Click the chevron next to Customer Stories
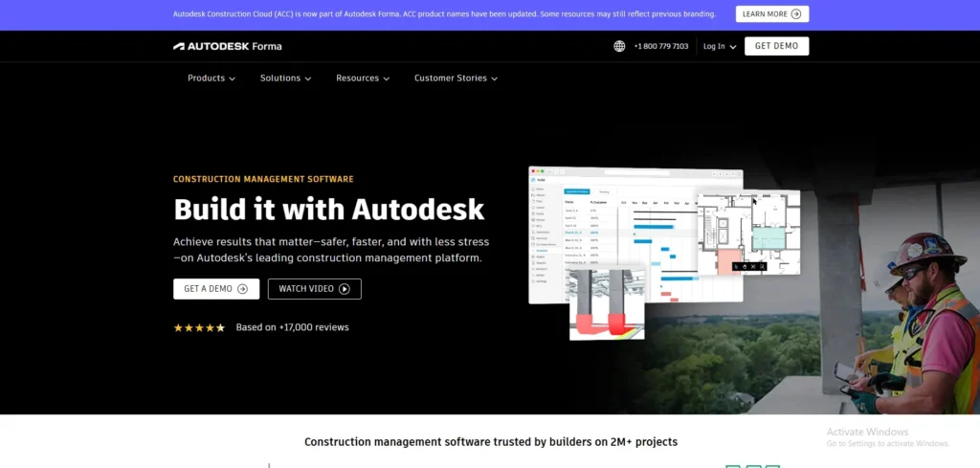 tap(495, 78)
